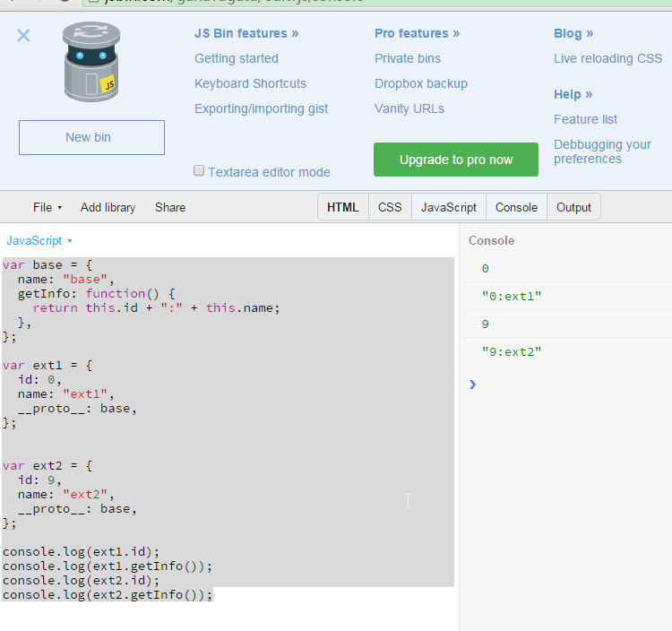The height and width of the screenshot is (631, 672).
Task: Toggle the CSS panel tab
Action: (390, 207)
